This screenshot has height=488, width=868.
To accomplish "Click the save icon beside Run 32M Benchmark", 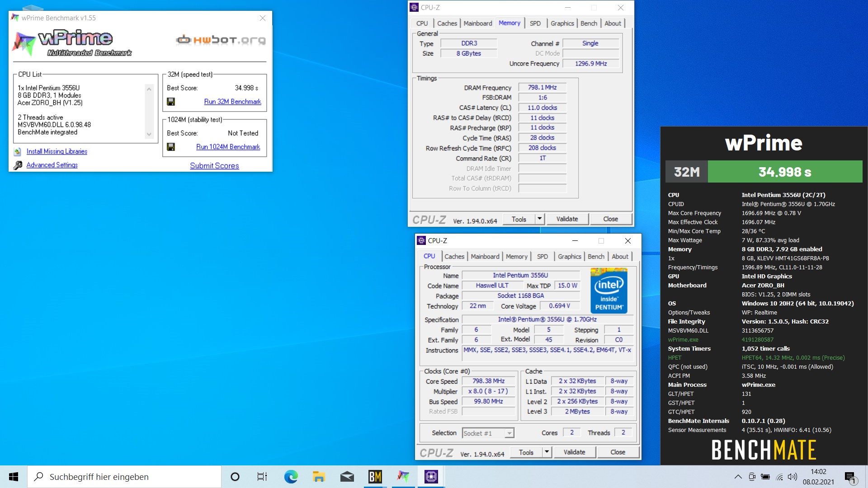I will click(171, 102).
